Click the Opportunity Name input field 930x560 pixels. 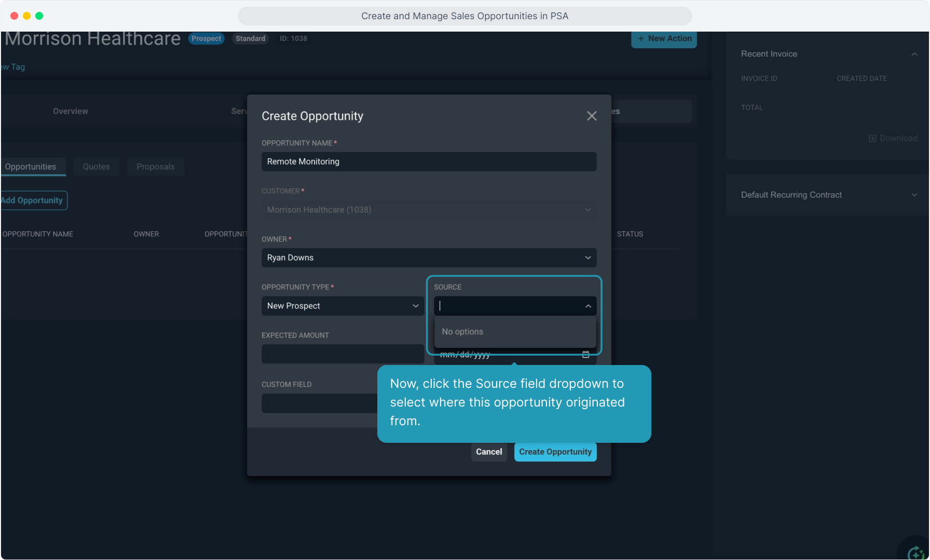coord(429,162)
